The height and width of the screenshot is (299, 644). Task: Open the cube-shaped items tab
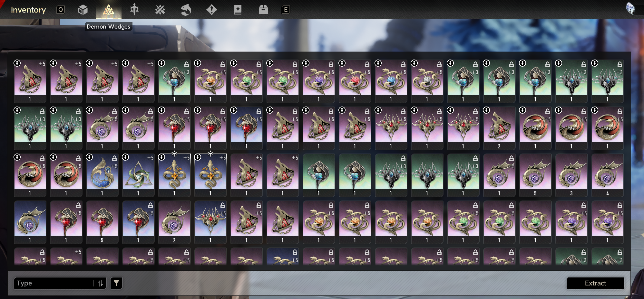click(83, 10)
